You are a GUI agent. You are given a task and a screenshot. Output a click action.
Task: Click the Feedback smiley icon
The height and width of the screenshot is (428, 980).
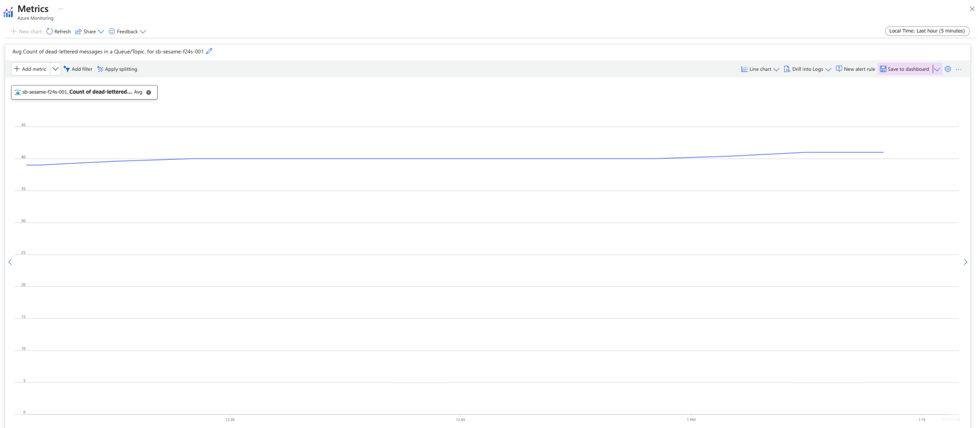pyautogui.click(x=111, y=31)
